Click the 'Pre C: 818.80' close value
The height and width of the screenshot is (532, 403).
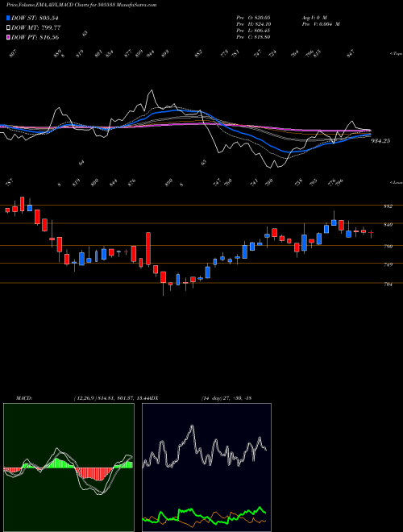pyautogui.click(x=253, y=36)
